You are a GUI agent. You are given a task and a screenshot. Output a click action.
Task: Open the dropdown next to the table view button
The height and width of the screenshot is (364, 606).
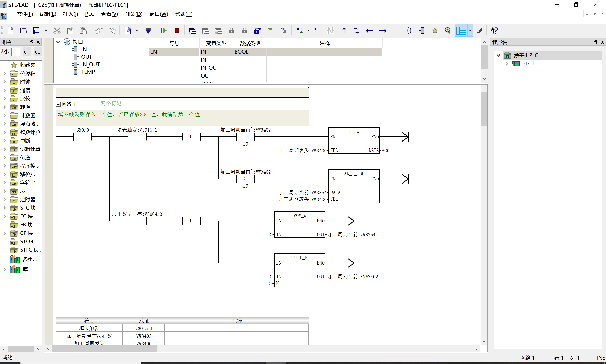pyautogui.click(x=470, y=31)
